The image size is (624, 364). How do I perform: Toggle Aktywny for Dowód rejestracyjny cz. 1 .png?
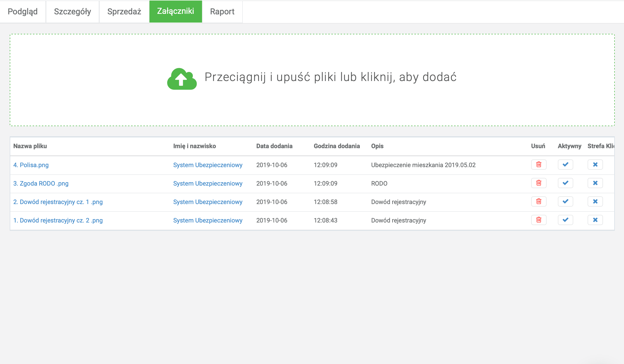tap(565, 201)
